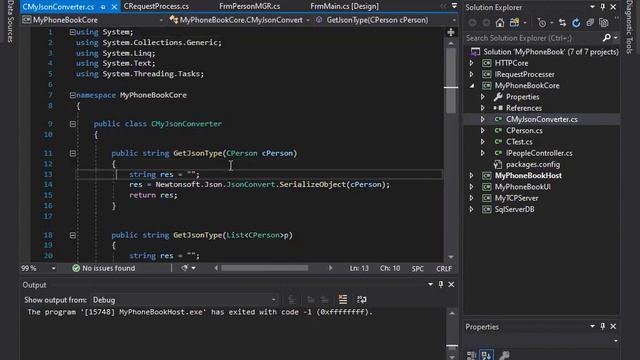Clear all Output window text
Screen dimensions: 640x360
[x=343, y=300]
